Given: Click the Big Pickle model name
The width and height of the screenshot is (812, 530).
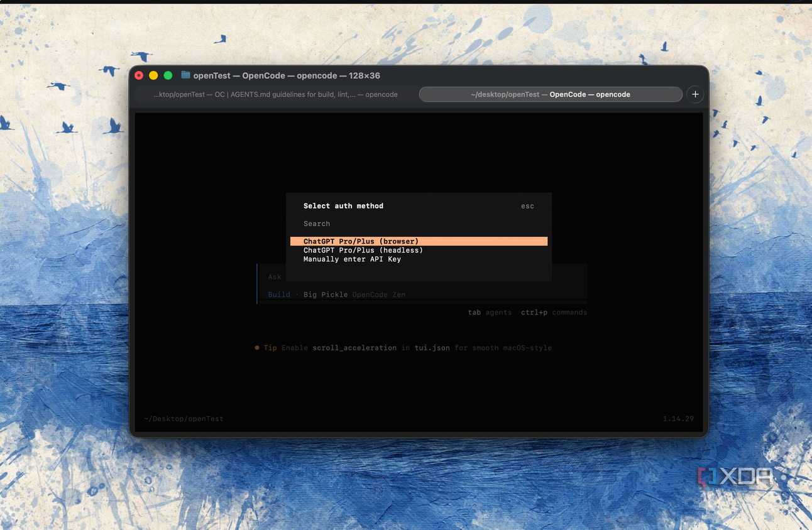Looking at the screenshot, I should point(326,295).
